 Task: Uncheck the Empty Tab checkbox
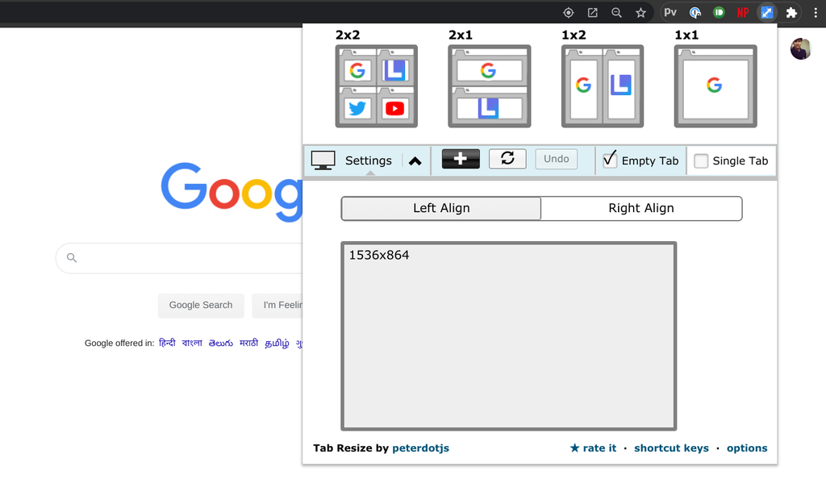610,160
